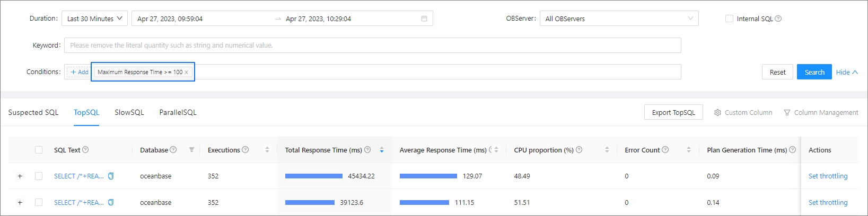Switch to the SlowSQL tab

[129, 113]
